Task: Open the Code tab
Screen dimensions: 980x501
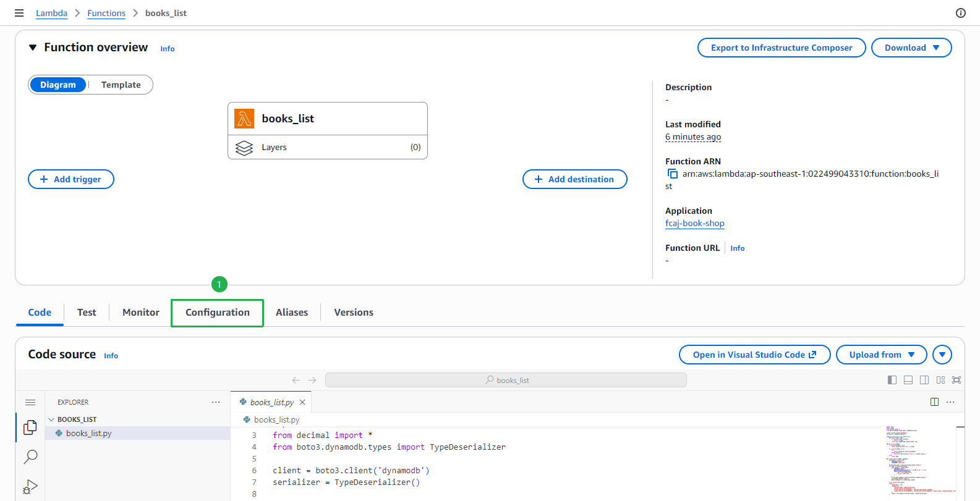Action: [40, 313]
